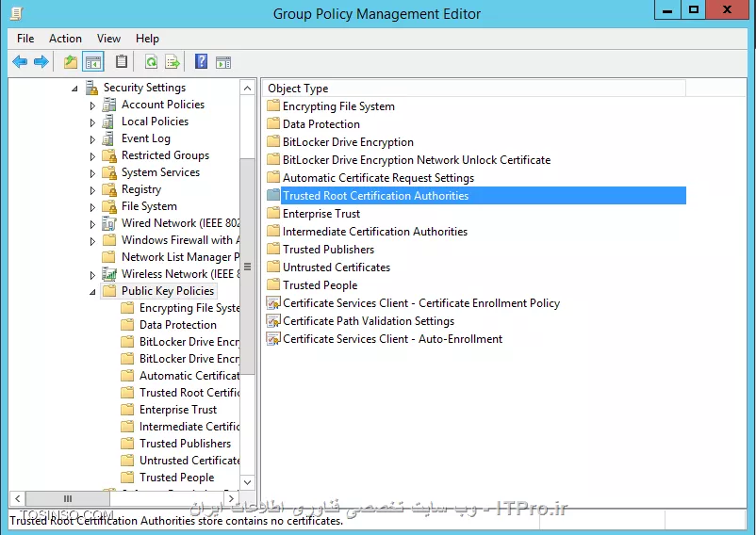Expand Wired Network node
The image size is (756, 535).
(x=92, y=224)
